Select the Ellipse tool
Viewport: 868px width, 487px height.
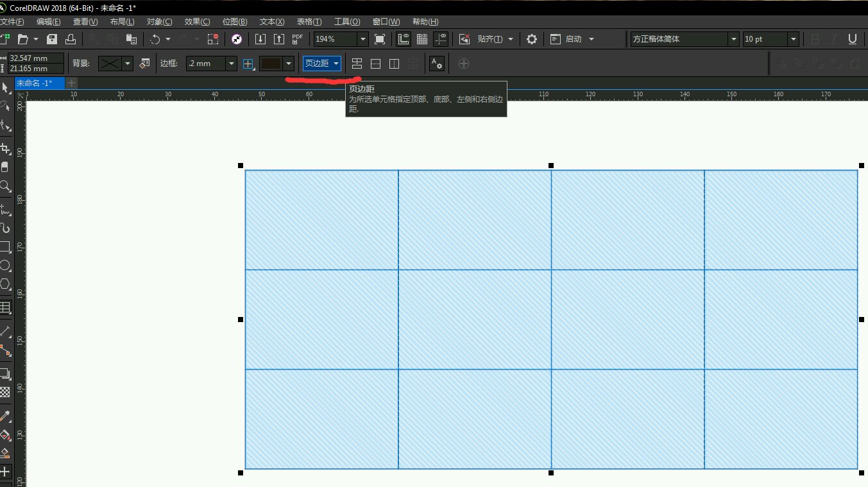pyautogui.click(x=5, y=265)
